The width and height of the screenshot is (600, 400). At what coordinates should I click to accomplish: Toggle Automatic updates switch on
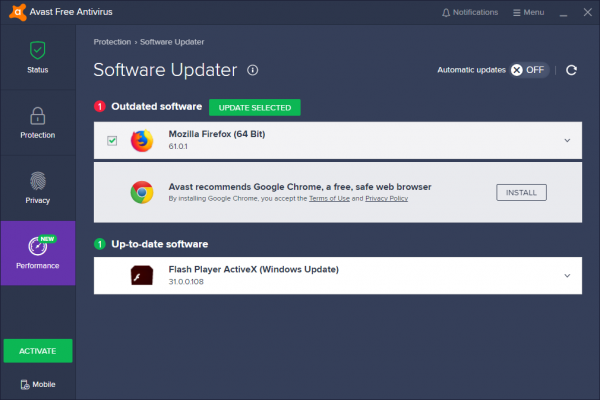tap(528, 70)
